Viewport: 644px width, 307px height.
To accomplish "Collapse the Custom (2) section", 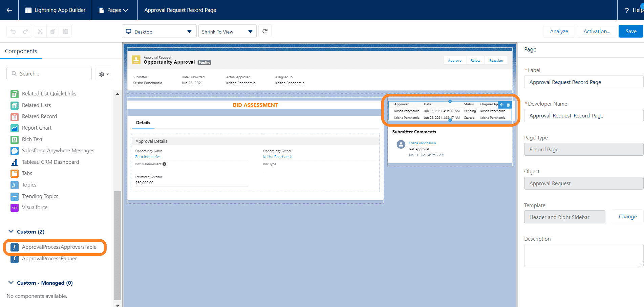I will pos(11,232).
